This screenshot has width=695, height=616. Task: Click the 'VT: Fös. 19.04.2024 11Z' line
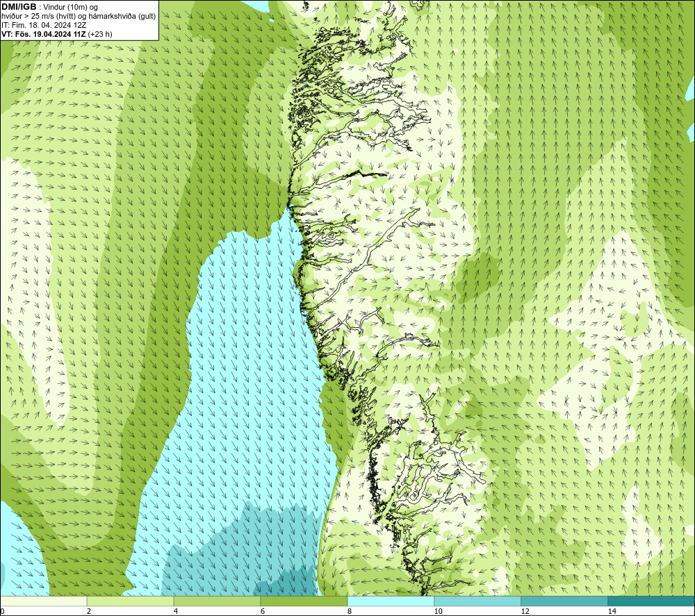coord(57,34)
